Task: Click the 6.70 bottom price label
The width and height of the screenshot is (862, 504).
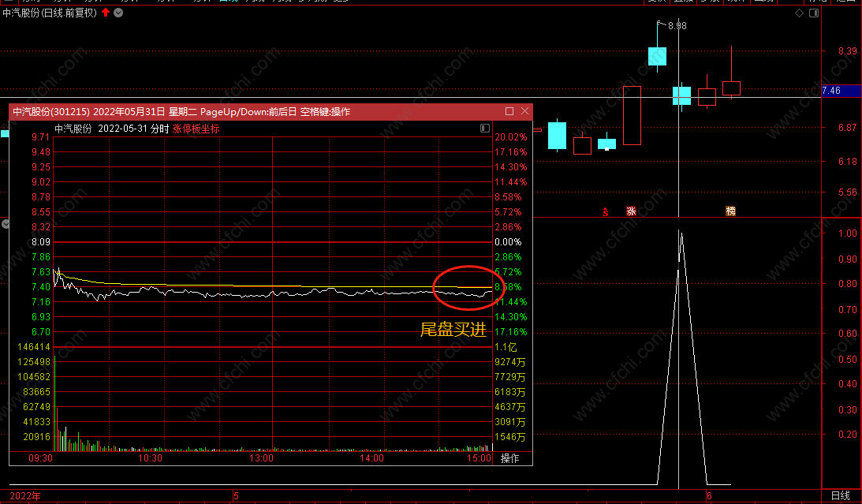Action: pos(41,332)
